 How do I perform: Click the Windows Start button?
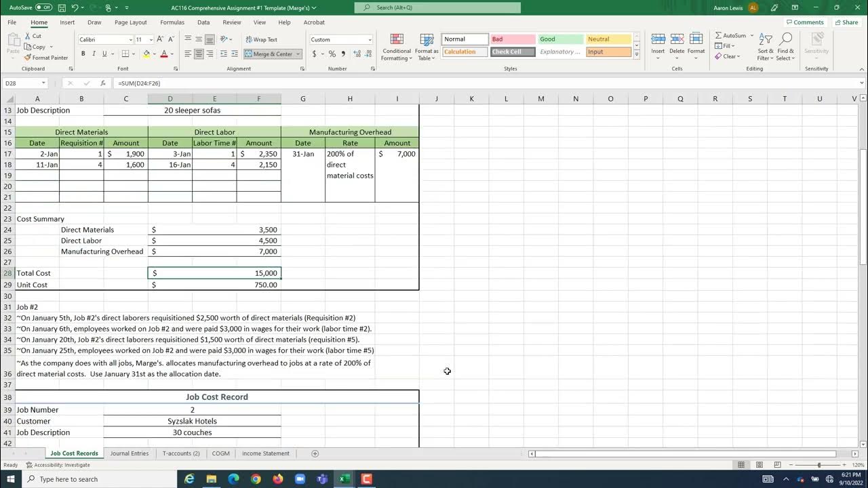[x=11, y=479]
